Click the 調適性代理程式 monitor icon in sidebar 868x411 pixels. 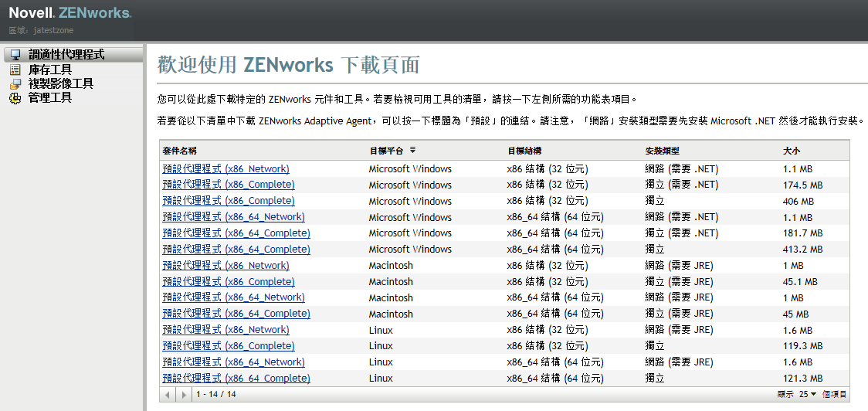(x=16, y=55)
